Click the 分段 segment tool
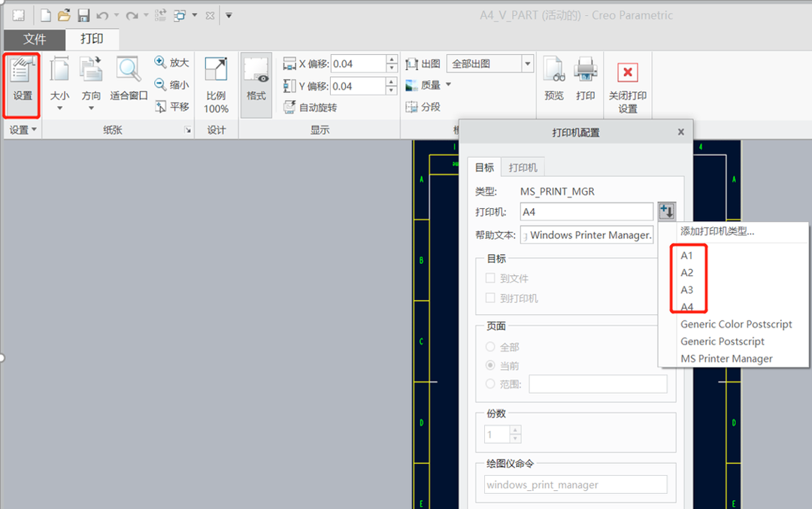Screen dimensions: 812x509 click(x=423, y=108)
